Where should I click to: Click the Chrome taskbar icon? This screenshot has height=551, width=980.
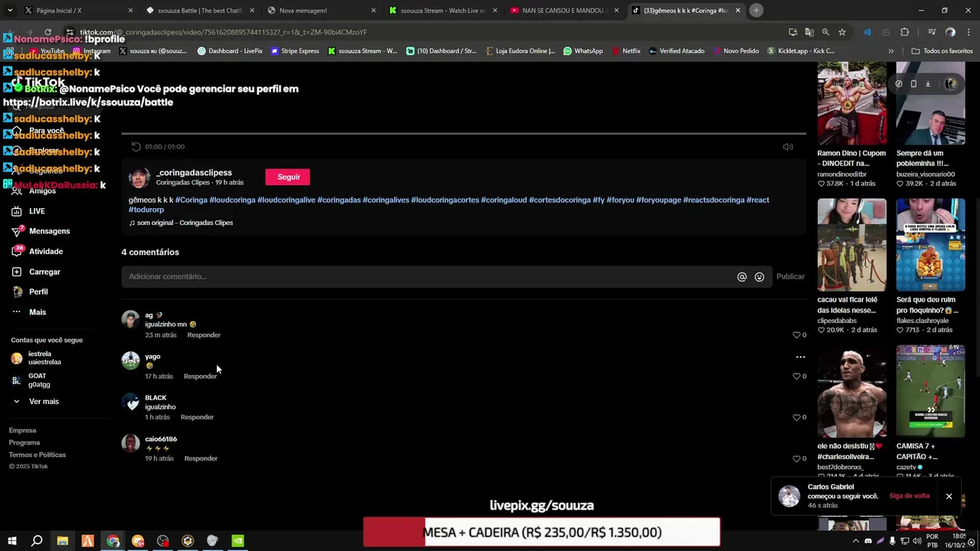[113, 541]
